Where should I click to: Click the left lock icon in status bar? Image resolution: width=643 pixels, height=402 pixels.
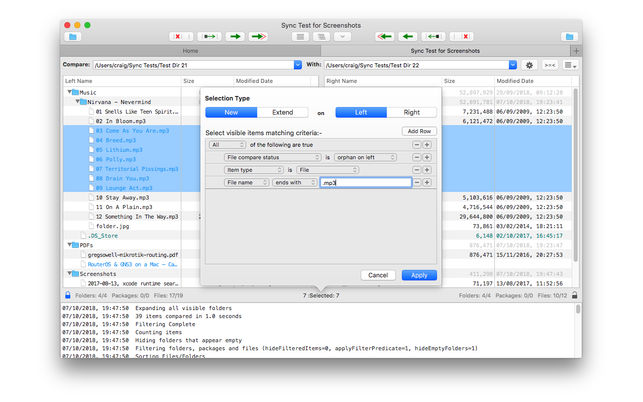[x=68, y=295]
